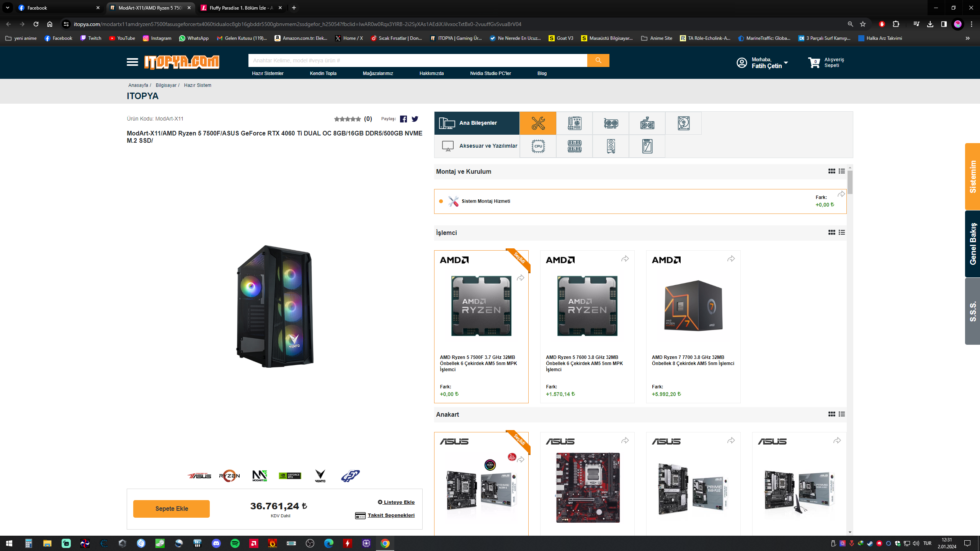The height and width of the screenshot is (551, 980).
Task: Open the CPU processor category icon
Action: pos(538,146)
